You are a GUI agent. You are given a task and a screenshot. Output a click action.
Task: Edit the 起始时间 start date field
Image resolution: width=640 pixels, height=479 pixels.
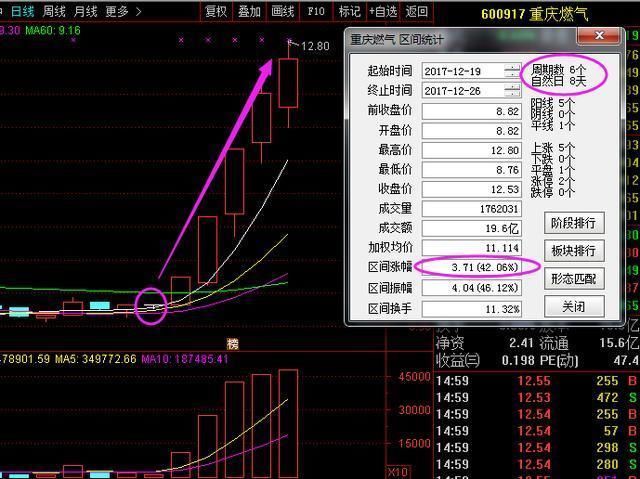point(463,71)
